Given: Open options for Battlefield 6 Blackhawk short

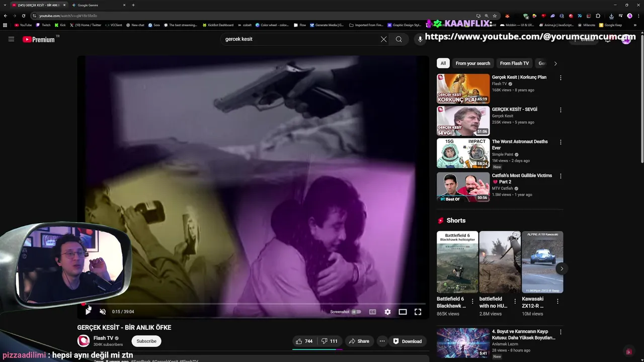Looking at the screenshot, I should (x=472, y=302).
